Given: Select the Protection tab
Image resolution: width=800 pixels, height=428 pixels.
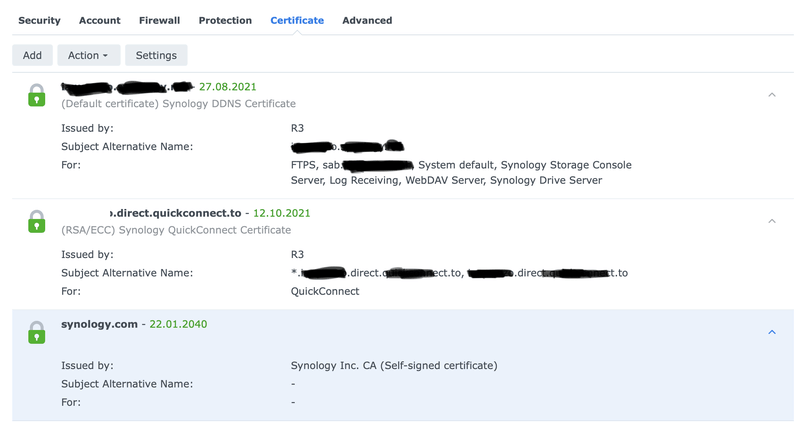Looking at the screenshot, I should tap(225, 20).
